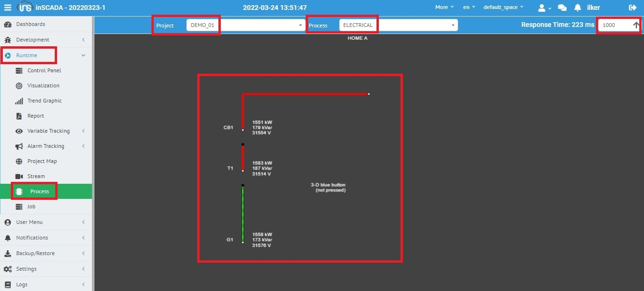Expand the Variable Tracking submenu
This screenshot has width=644, height=291.
[48, 131]
